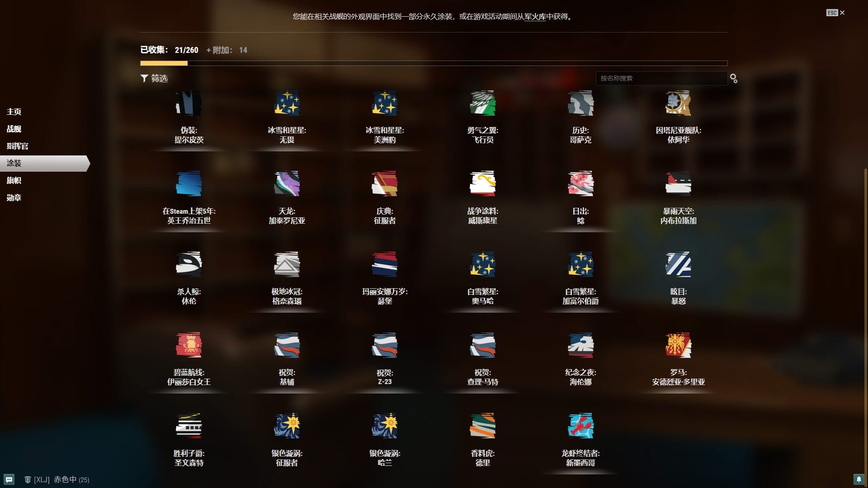The width and height of the screenshot is (868, 488).
Task: Open the 碧蓝航线 伊丽莎白女王 camouflage
Action: [x=189, y=345]
